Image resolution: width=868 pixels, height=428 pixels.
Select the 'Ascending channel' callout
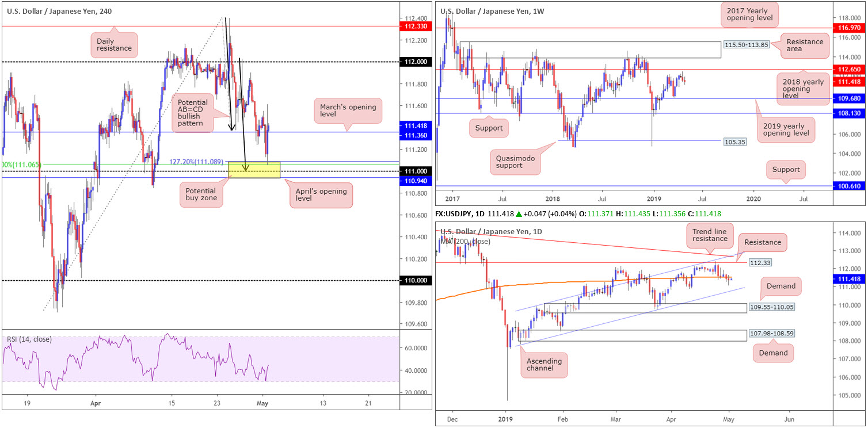[545, 366]
